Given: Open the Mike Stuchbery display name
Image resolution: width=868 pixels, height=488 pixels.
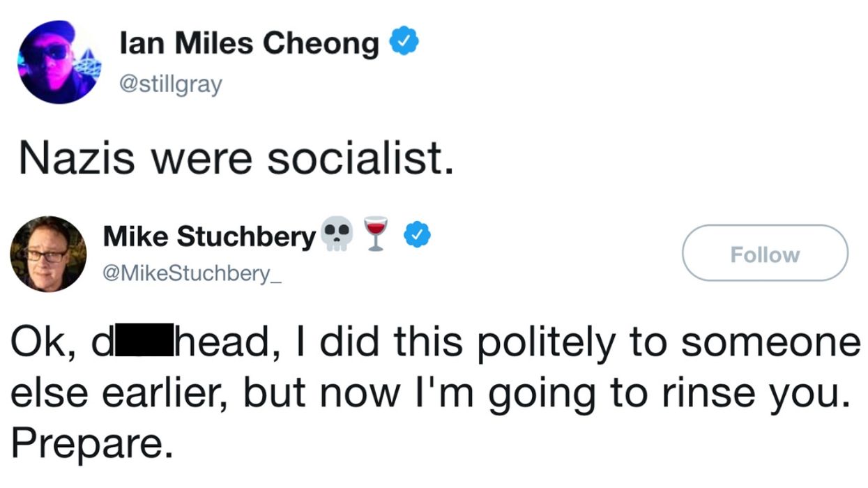Looking at the screenshot, I should [x=209, y=237].
